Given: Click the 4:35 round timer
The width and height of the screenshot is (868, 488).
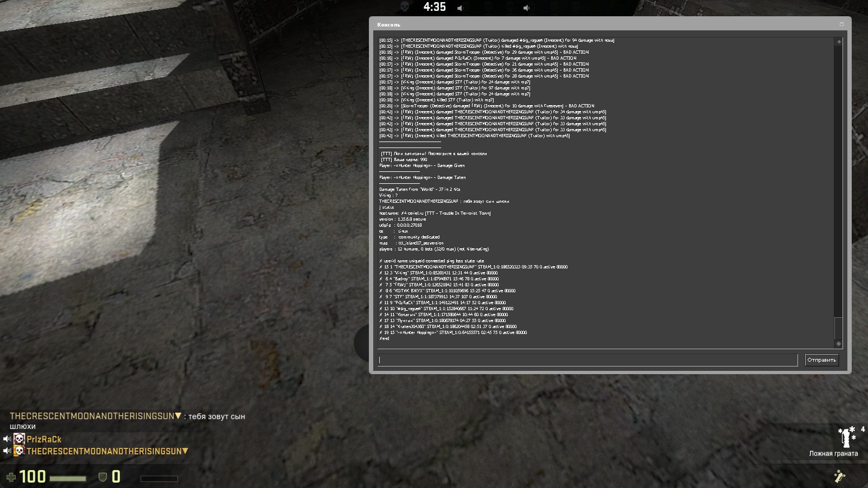Looking at the screenshot, I should coord(435,7).
